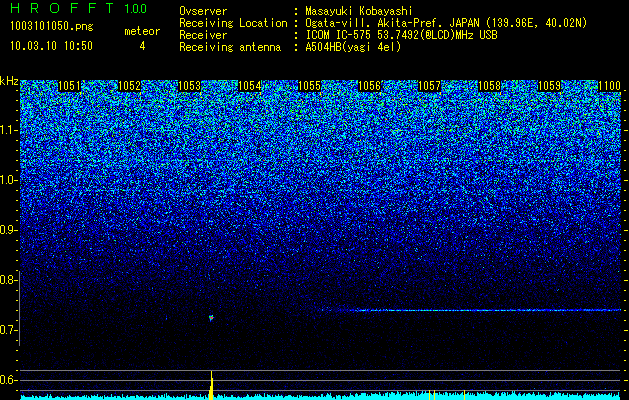Click the ICOM IC-575 receiver text

click(x=401, y=35)
